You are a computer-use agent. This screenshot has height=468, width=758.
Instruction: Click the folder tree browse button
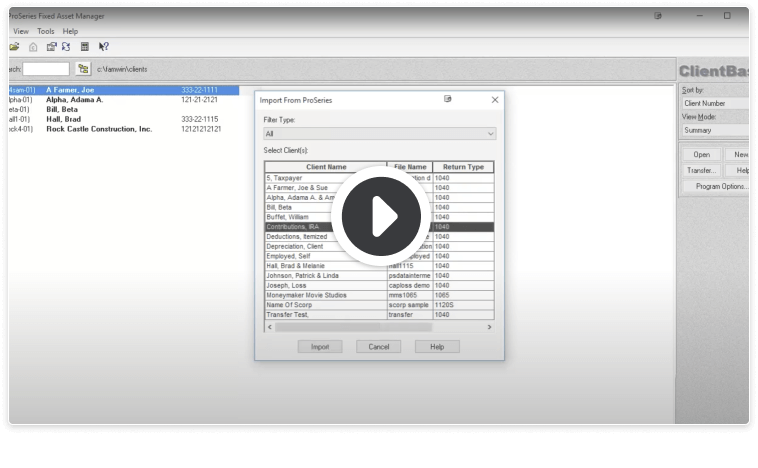83,69
